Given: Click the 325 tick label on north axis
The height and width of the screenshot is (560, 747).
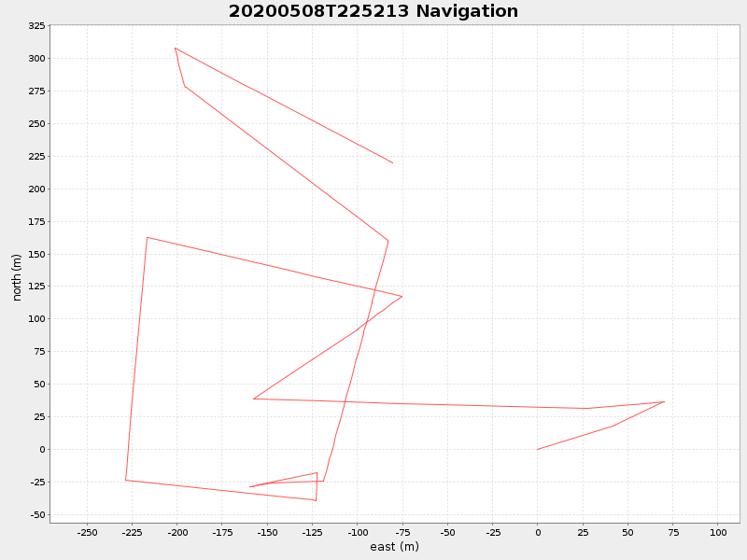Looking at the screenshot, I should point(36,26).
